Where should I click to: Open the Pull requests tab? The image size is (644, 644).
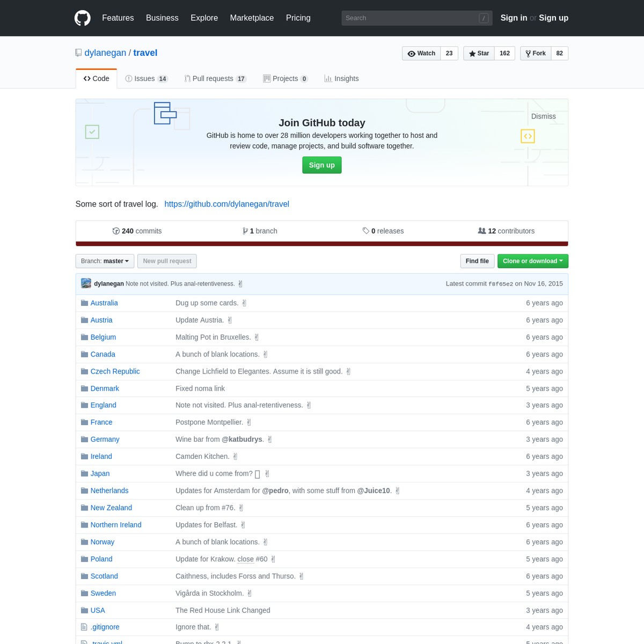(215, 78)
